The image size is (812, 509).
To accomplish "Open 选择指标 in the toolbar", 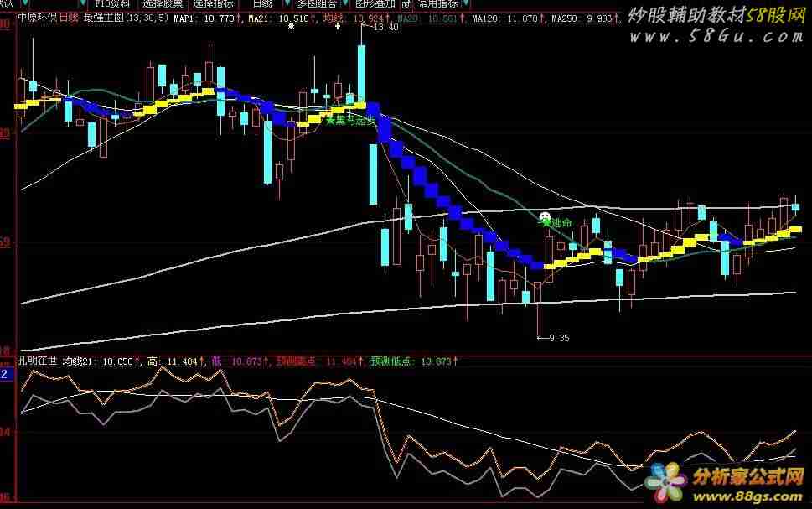I will pyautogui.click(x=214, y=3).
